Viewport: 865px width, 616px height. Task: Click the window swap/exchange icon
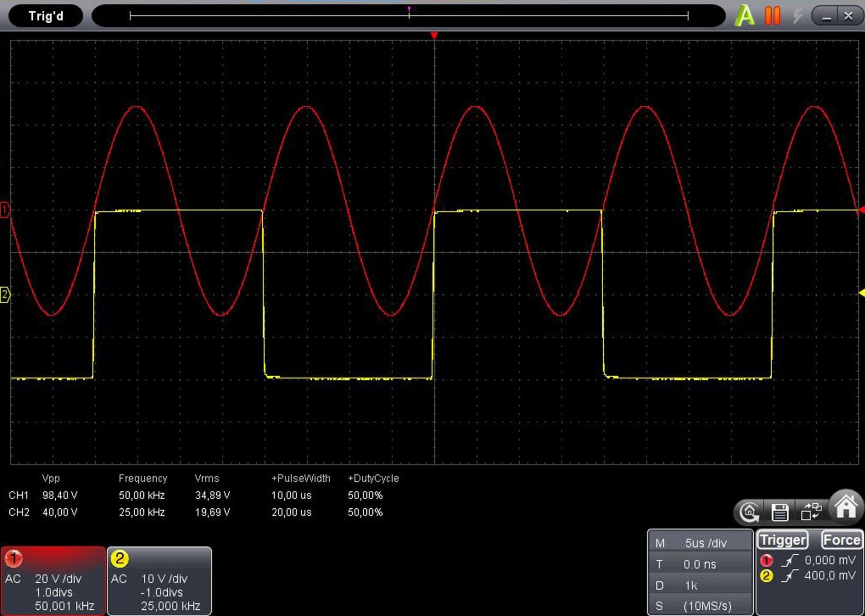[x=811, y=511]
